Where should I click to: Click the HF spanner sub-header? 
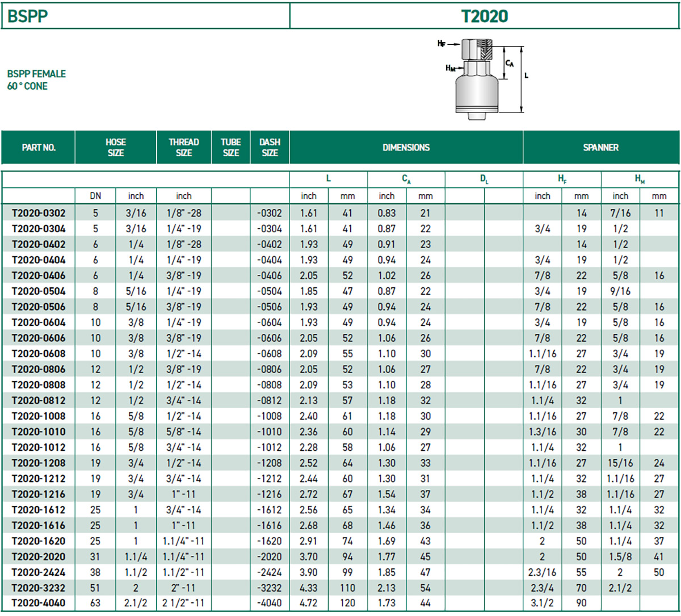click(x=562, y=179)
